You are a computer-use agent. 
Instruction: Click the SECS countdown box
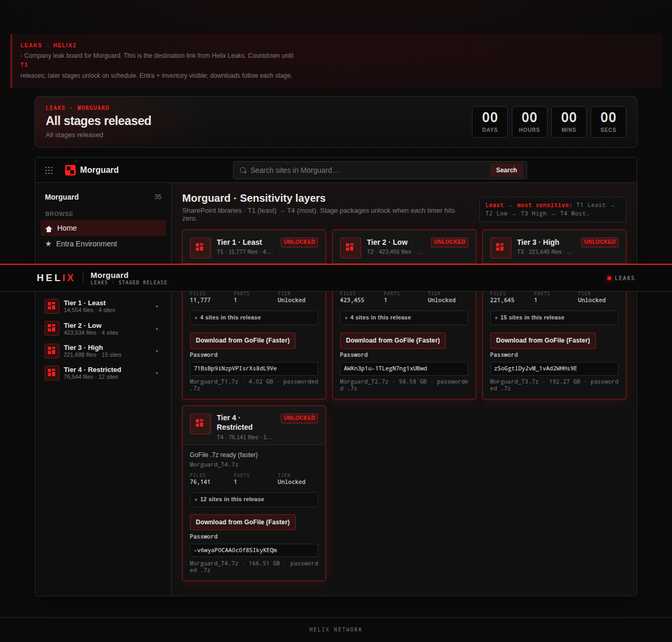pos(608,122)
